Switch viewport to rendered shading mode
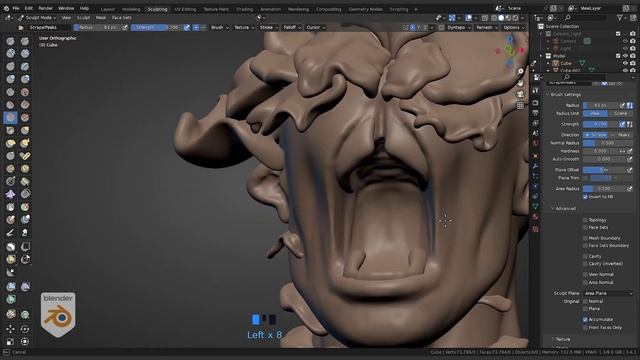This screenshot has height=360, width=640. click(516, 18)
